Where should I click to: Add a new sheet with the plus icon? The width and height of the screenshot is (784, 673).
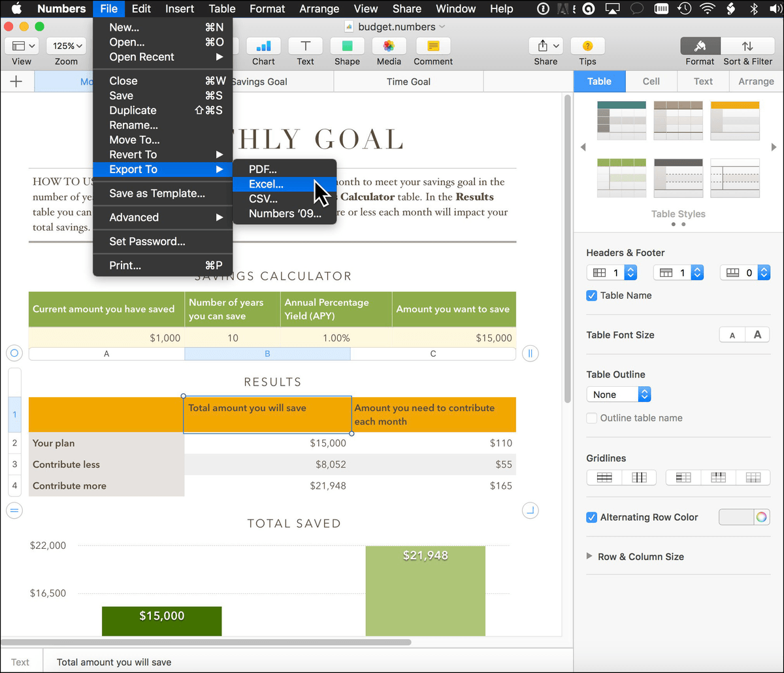click(17, 82)
